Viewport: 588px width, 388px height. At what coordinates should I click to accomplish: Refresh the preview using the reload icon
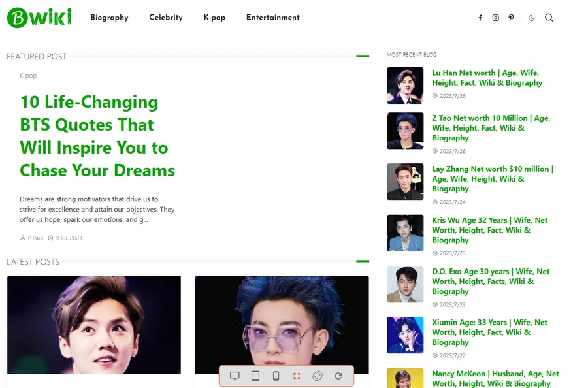pyautogui.click(x=338, y=376)
